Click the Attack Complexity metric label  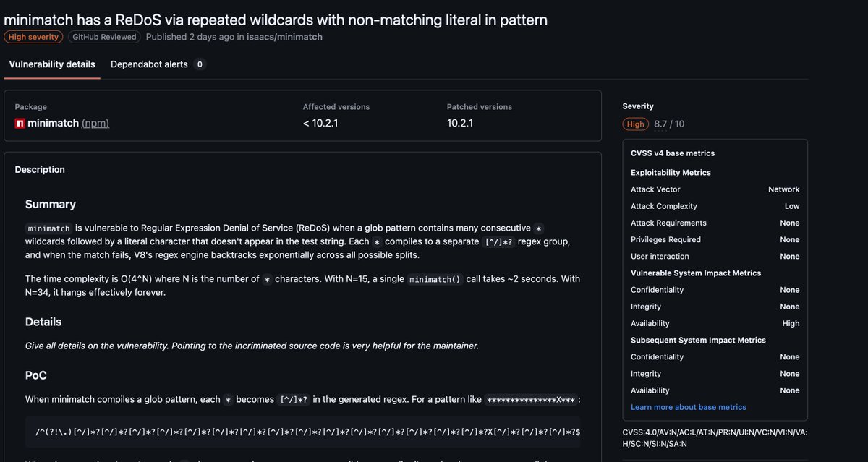[x=664, y=206]
